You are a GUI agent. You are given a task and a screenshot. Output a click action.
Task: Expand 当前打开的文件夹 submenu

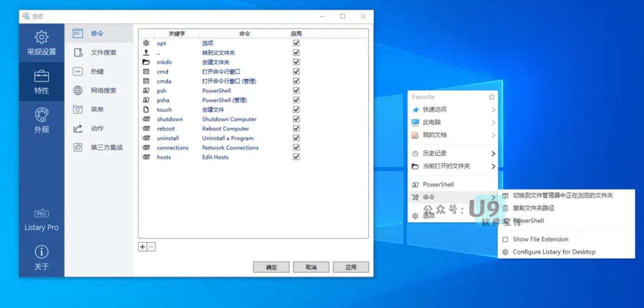click(x=493, y=166)
